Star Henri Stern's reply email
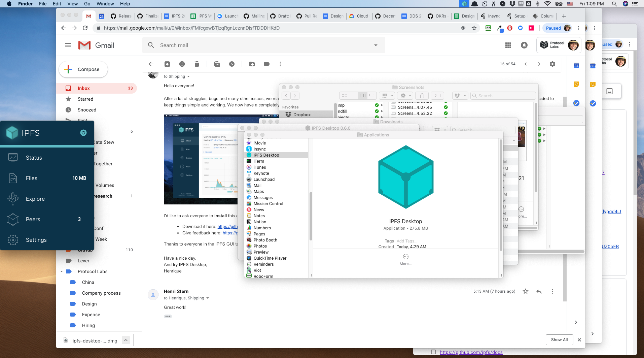Viewport: 644px width, 358px height. point(525,291)
